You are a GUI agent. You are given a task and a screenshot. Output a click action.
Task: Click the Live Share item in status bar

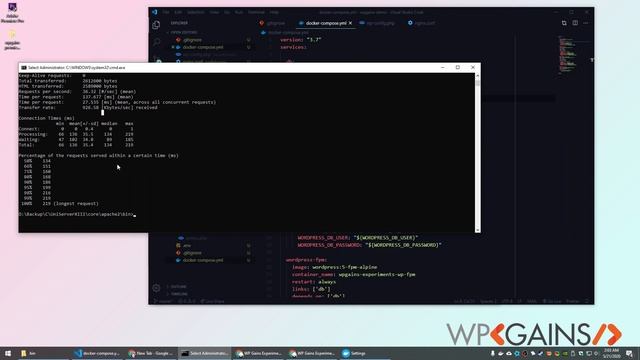(212, 301)
